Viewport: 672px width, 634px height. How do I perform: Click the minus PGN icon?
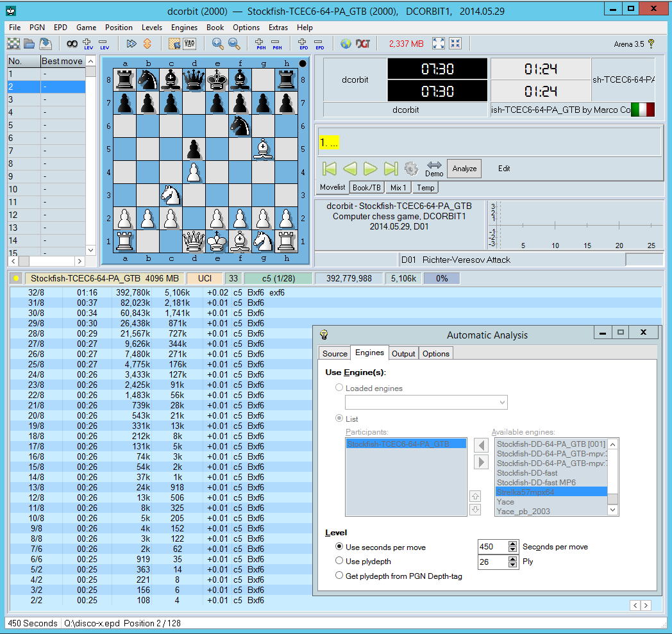[x=277, y=44]
